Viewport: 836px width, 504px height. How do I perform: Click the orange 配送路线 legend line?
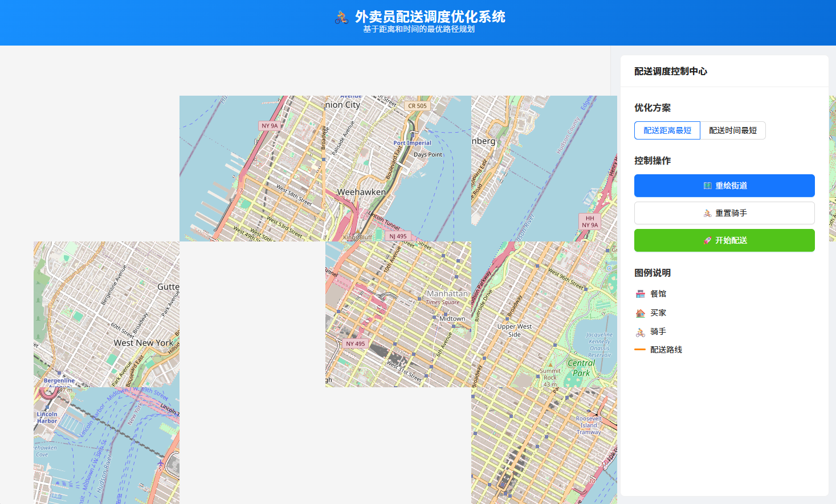[640, 350]
